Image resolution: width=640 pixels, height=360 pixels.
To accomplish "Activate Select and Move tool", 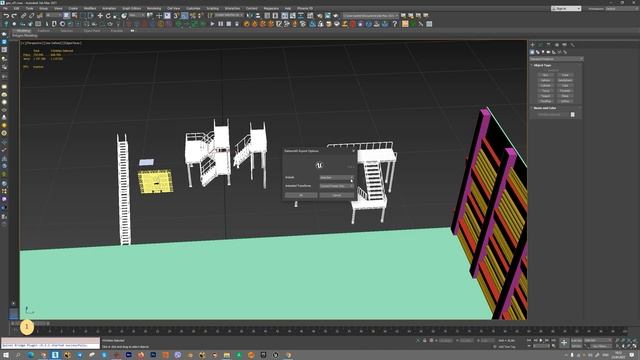I will click(x=100, y=16).
